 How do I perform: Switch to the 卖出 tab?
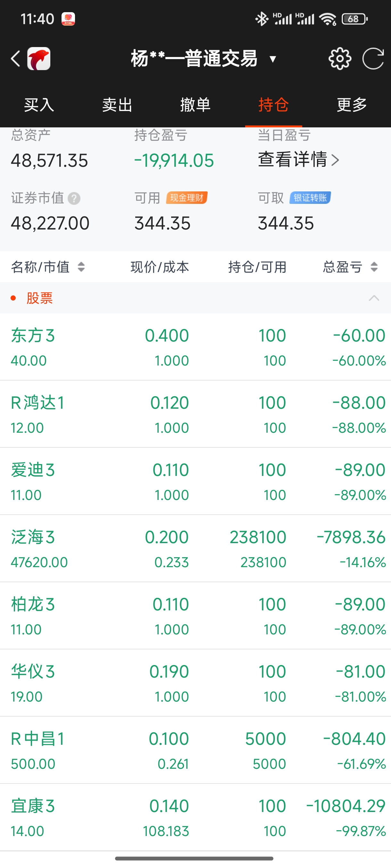tap(117, 105)
